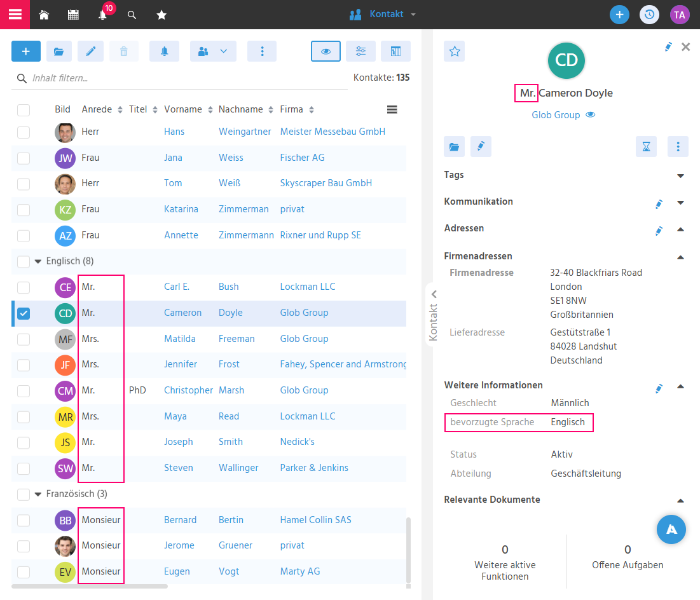Open detail panel three-dots menu

(678, 146)
